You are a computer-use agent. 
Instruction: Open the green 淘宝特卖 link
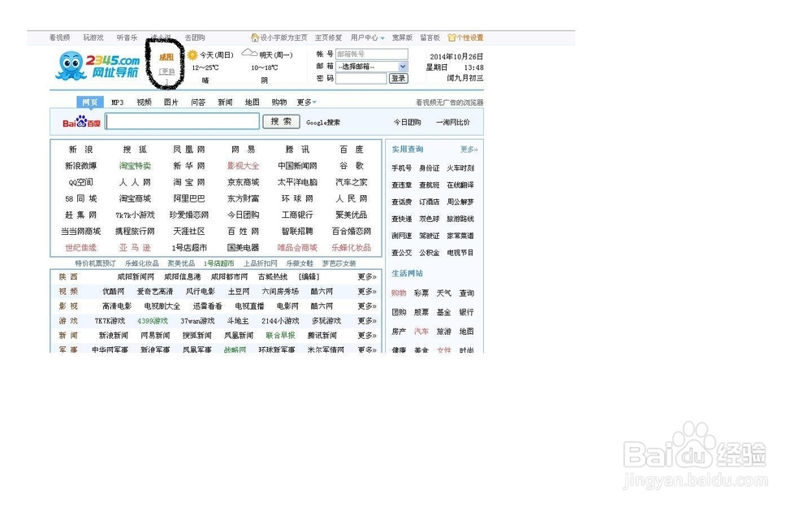pos(135,166)
